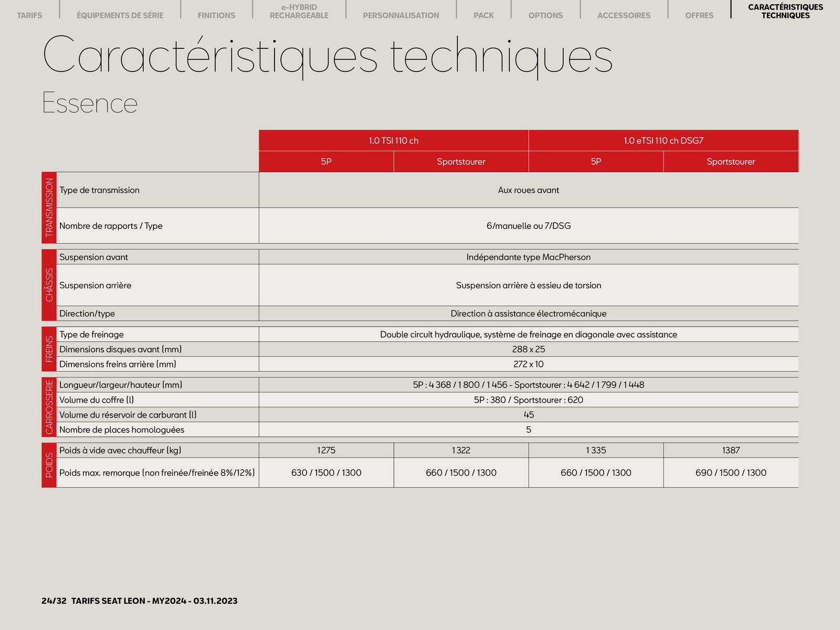Click the '1 322' weight value
Image resolution: width=840 pixels, height=630 pixels.
[461, 450]
